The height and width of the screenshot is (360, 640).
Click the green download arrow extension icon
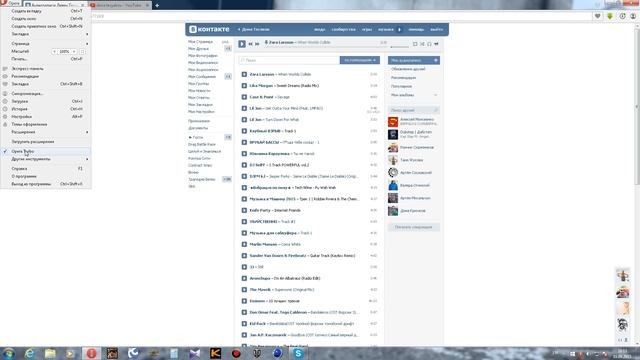610,16
